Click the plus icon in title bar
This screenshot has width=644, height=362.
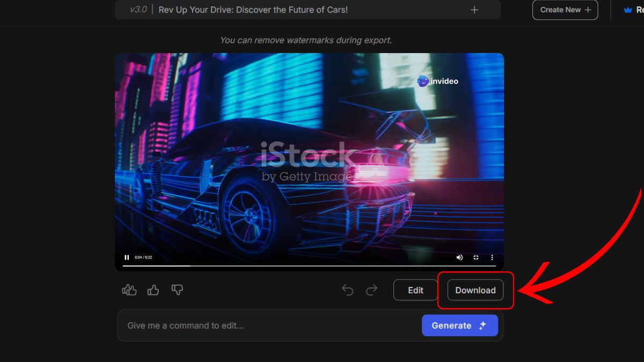pos(474,10)
